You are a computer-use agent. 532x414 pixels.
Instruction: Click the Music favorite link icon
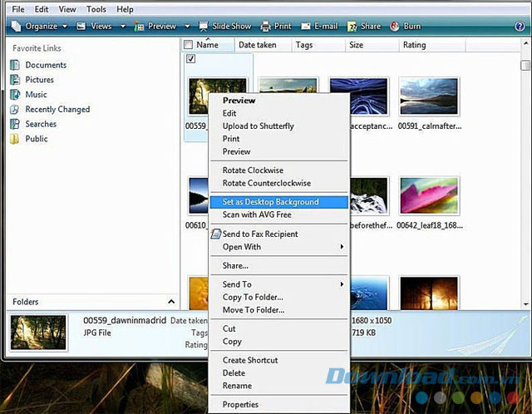pyautogui.click(x=15, y=94)
